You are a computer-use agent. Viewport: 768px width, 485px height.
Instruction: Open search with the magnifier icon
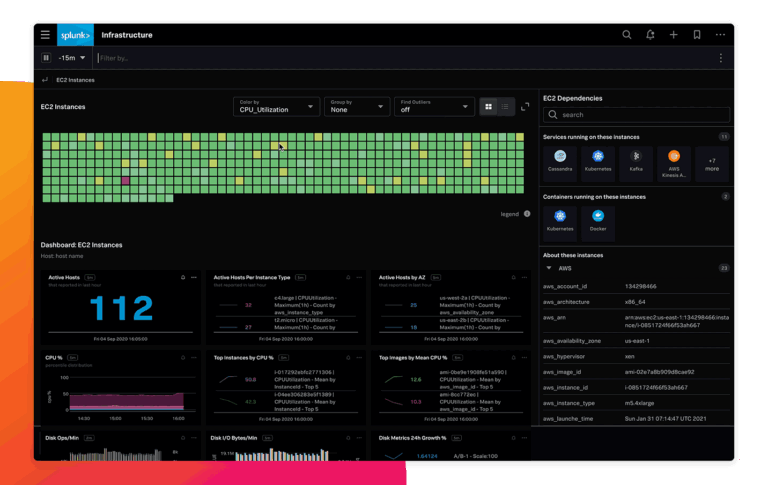[627, 35]
